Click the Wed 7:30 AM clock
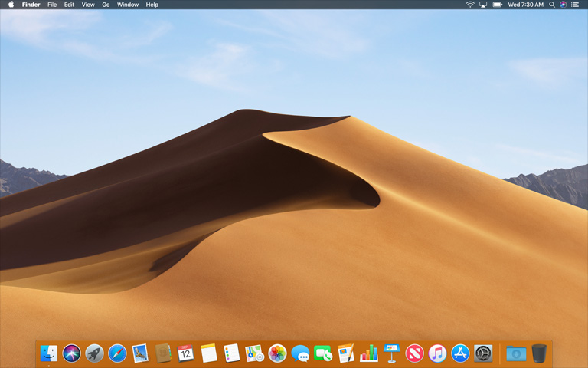 tap(525, 5)
